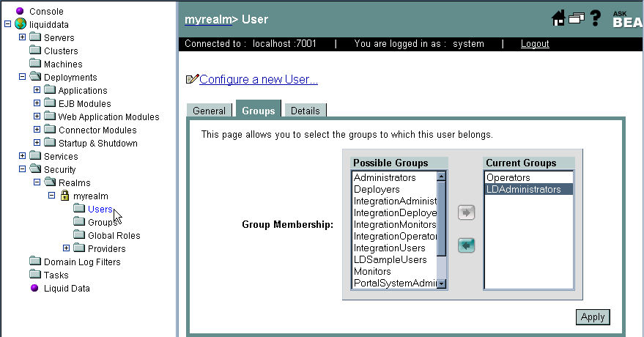Viewport: 644px width, 337px height.
Task: Open the Users tree link
Action: pos(100,209)
